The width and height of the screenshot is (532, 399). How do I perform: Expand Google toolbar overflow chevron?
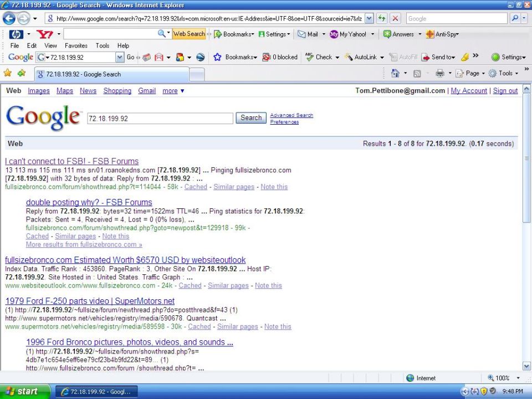475,55
